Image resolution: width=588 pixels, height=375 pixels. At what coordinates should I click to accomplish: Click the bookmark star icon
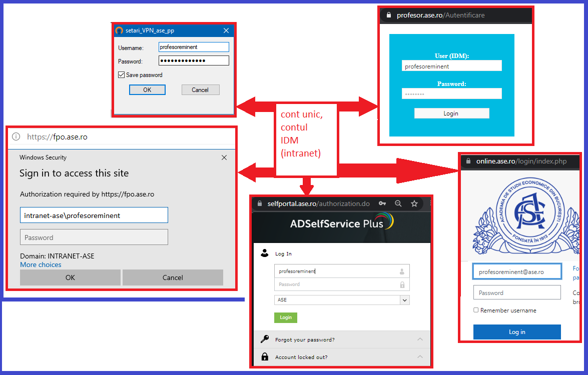click(x=414, y=203)
